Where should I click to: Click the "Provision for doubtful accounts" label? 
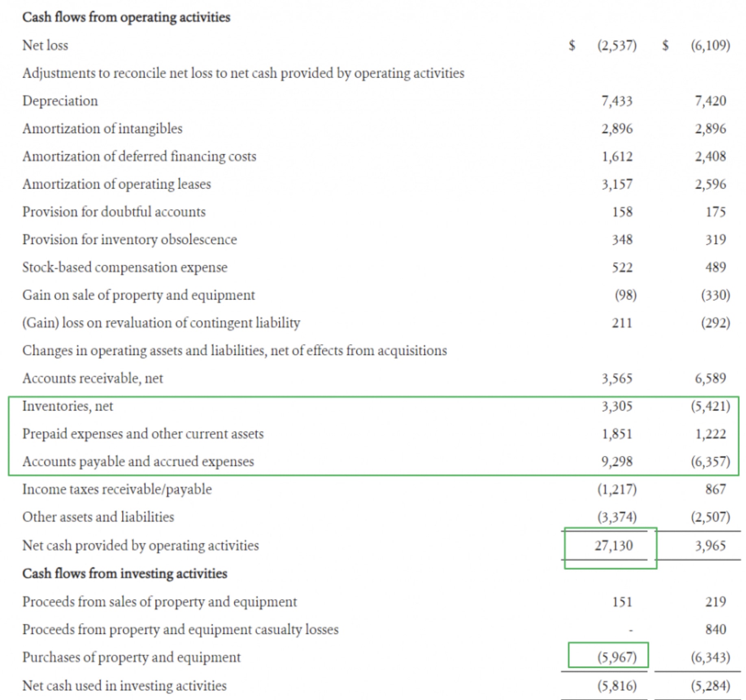click(114, 212)
